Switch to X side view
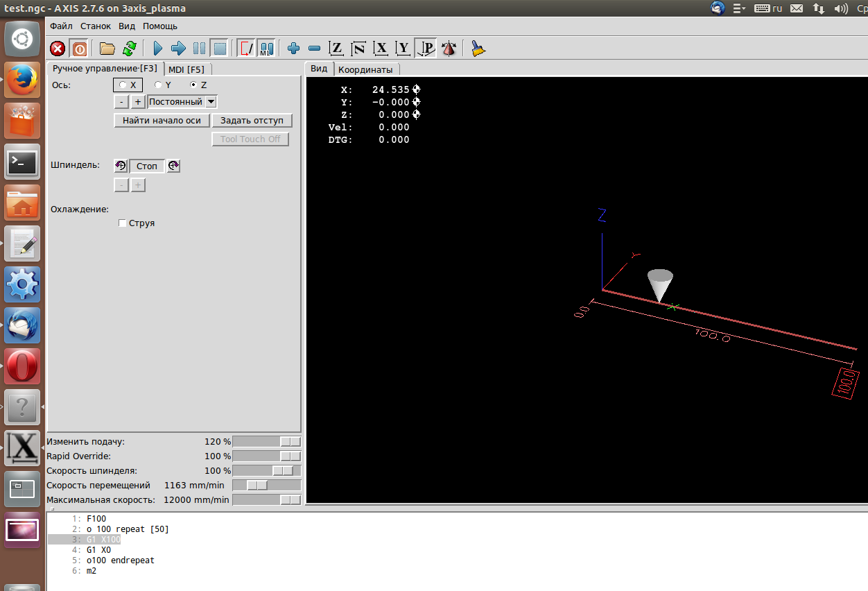The height and width of the screenshot is (591, 868). tap(381, 49)
